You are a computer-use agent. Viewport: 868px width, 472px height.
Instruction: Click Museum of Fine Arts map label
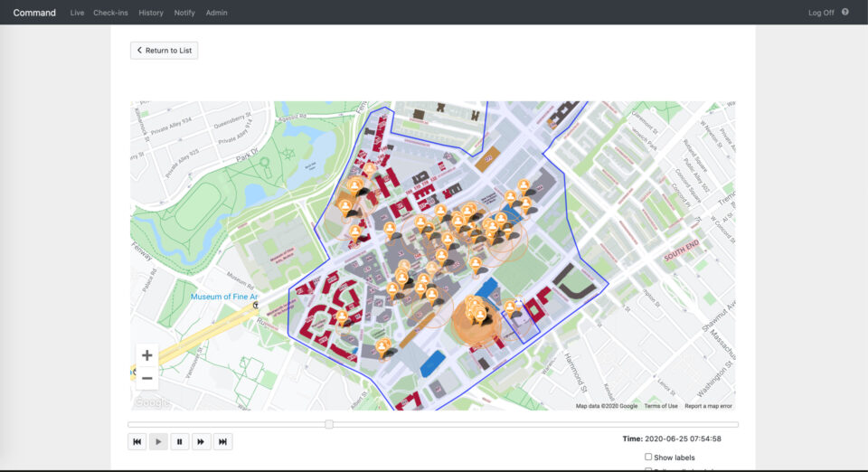click(223, 297)
